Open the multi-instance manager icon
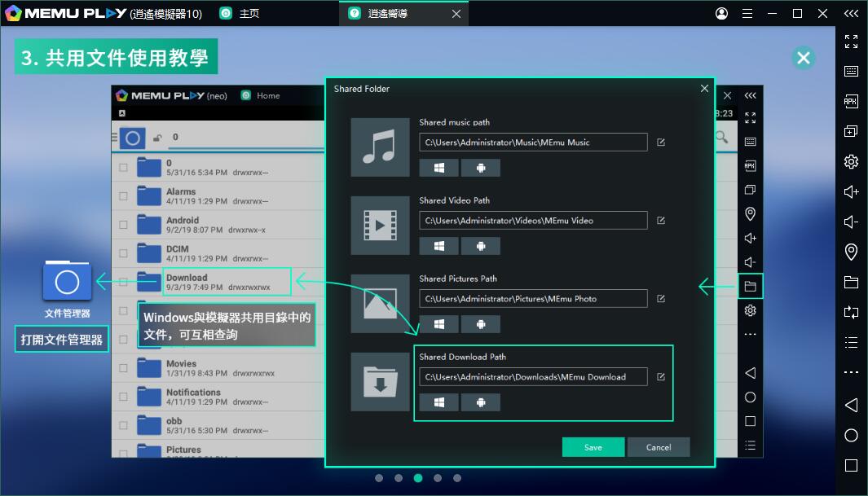This screenshot has width=868, height=496. pos(851,131)
